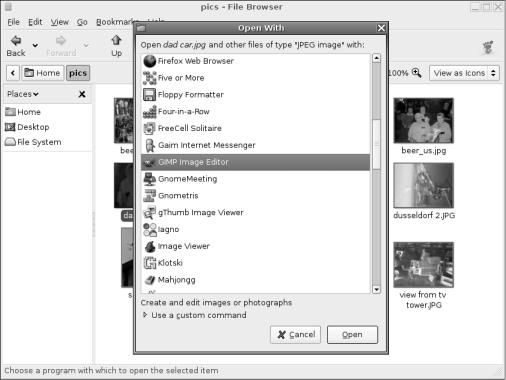Select the gThumb Image Viewer label
506x380 pixels.
(201, 213)
